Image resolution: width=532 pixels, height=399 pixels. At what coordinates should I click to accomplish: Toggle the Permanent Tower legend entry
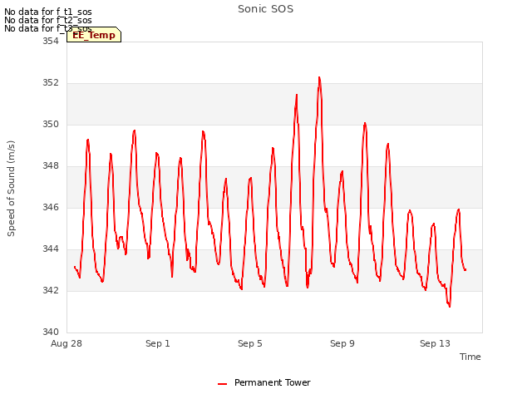tap(264, 383)
